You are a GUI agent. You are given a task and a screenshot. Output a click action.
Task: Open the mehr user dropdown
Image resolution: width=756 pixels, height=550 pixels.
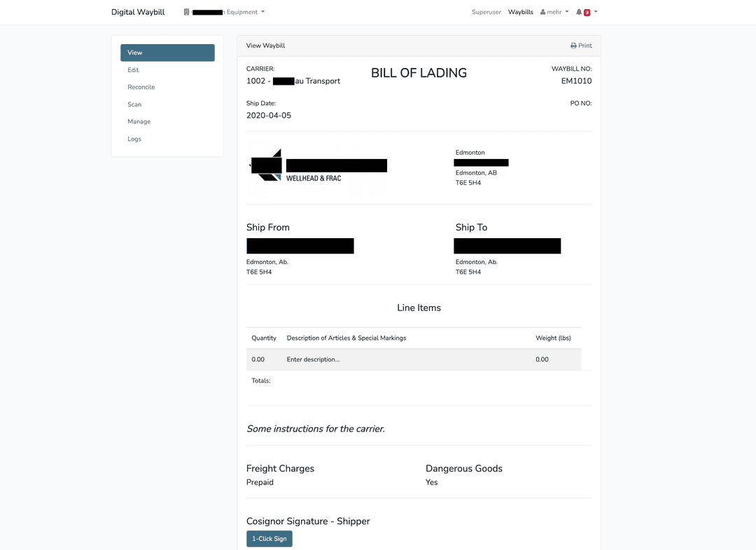[554, 12]
